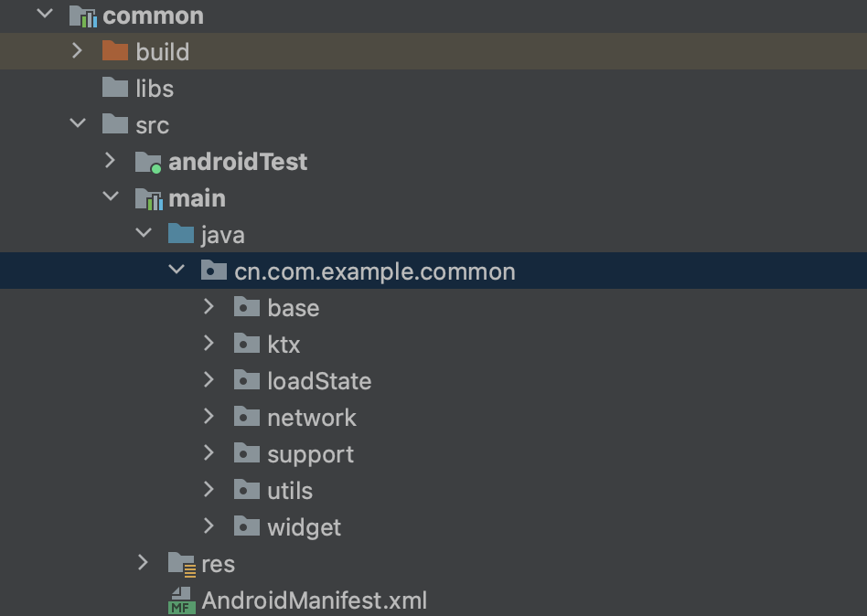
Task: Expand the androidTest node
Action: (x=110, y=161)
